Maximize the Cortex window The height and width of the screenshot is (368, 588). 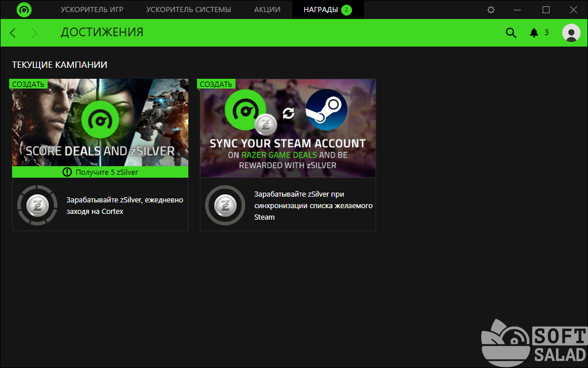point(546,10)
